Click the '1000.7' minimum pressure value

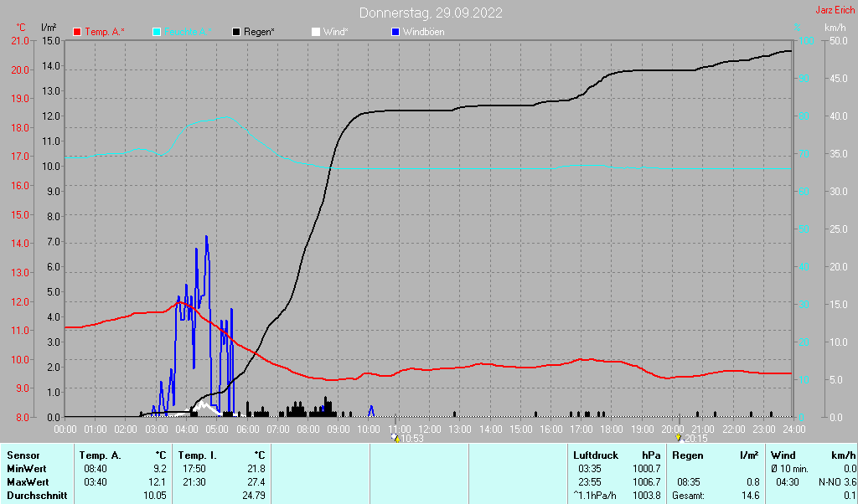[646, 469]
